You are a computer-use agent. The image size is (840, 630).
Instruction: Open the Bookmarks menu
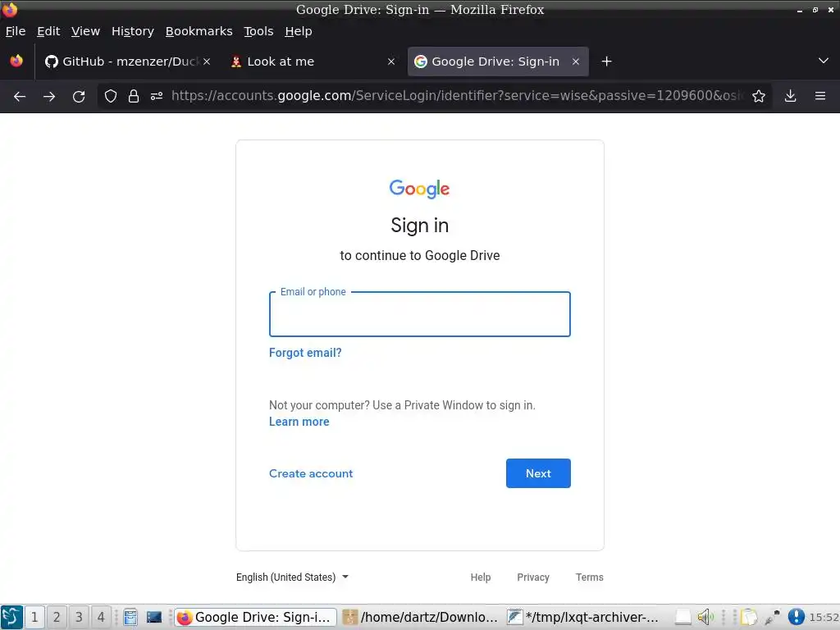point(199,31)
